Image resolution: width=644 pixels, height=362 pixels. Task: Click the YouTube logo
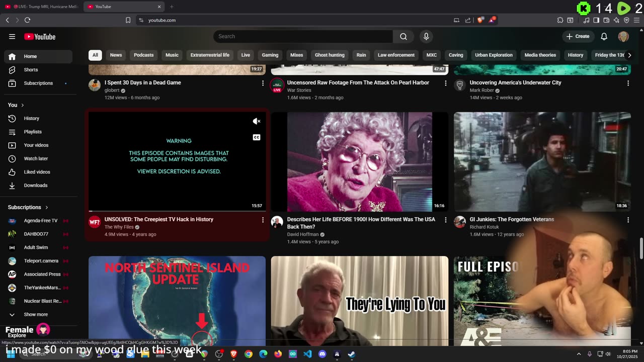40,37
